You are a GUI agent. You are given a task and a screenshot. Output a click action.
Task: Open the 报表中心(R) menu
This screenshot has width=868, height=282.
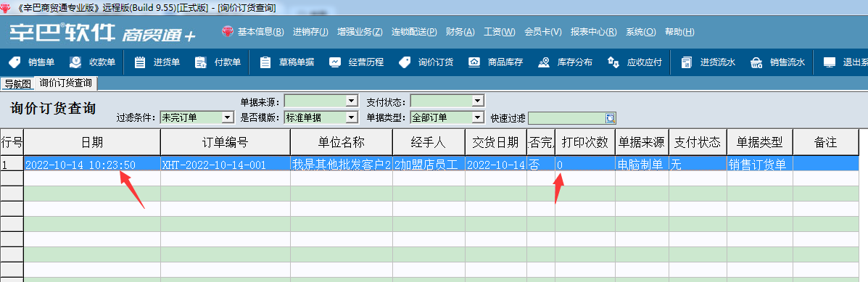(x=593, y=31)
